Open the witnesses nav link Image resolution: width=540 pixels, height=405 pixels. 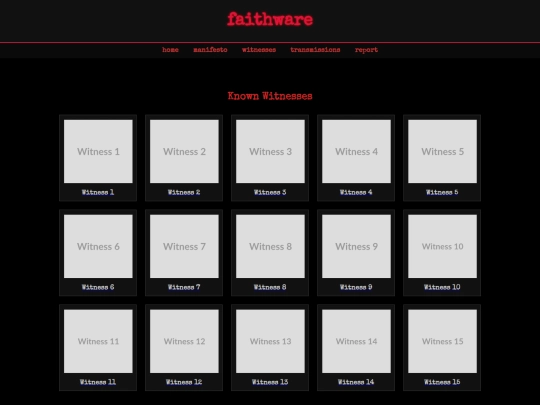[259, 50]
